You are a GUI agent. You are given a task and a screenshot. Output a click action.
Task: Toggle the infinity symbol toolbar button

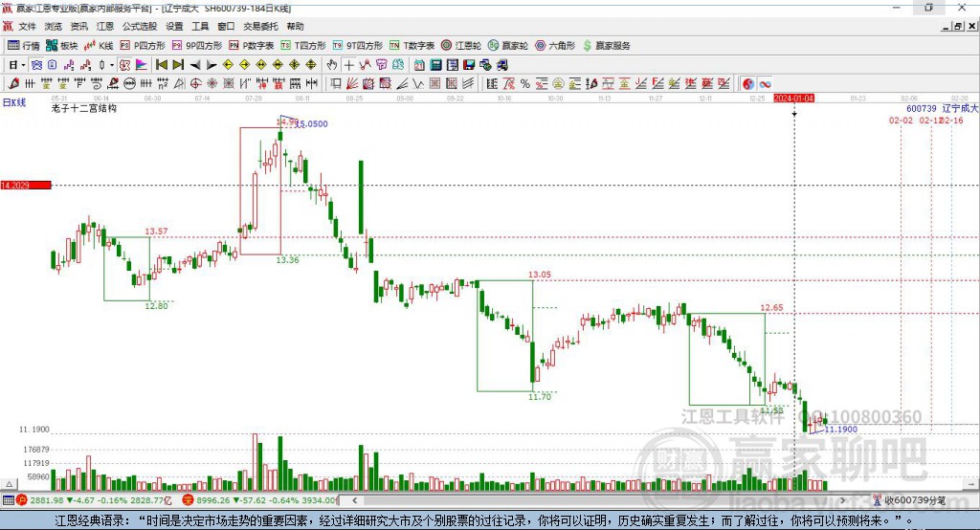(765, 84)
